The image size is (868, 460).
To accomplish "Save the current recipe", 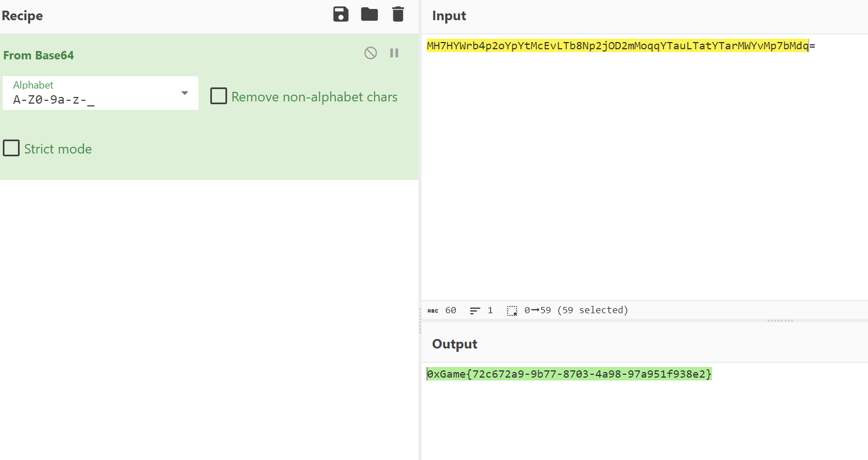I will click(x=341, y=15).
